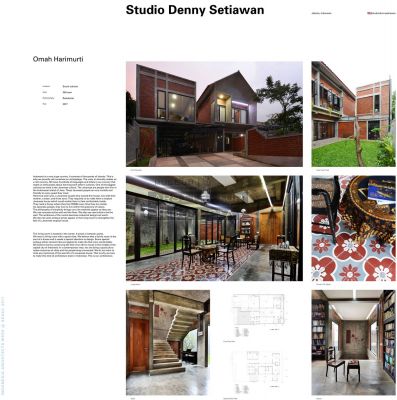View the dining room with patterned floor photo
Screen dimensions: 397x400
pos(214,228)
